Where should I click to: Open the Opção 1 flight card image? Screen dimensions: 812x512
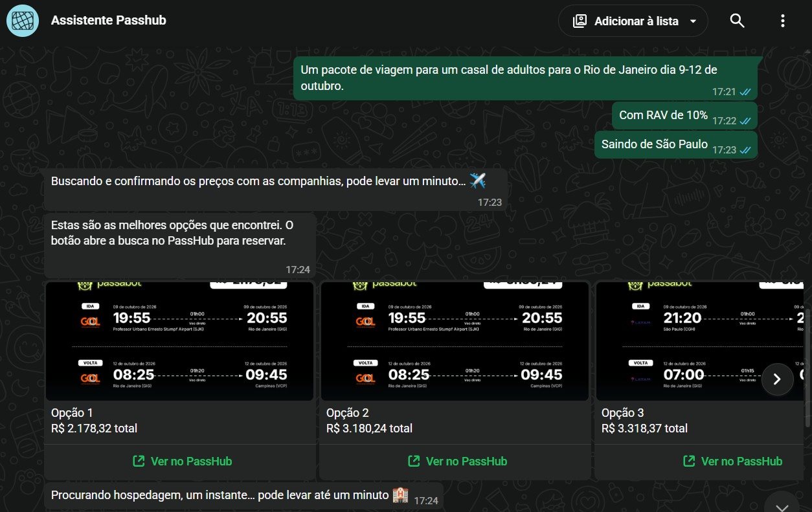tap(179, 341)
